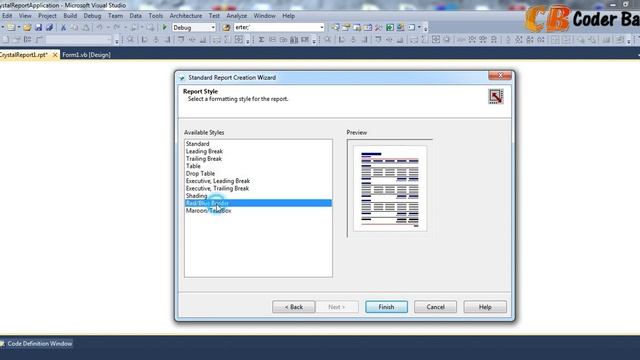The height and width of the screenshot is (360, 640).
Task: Open the Architecture menu
Action: click(186, 16)
